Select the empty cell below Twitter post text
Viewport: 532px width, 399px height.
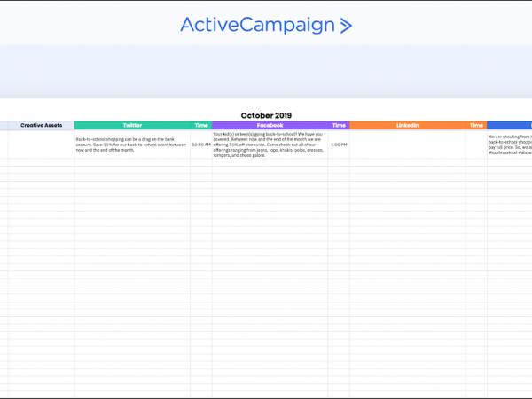click(x=132, y=161)
